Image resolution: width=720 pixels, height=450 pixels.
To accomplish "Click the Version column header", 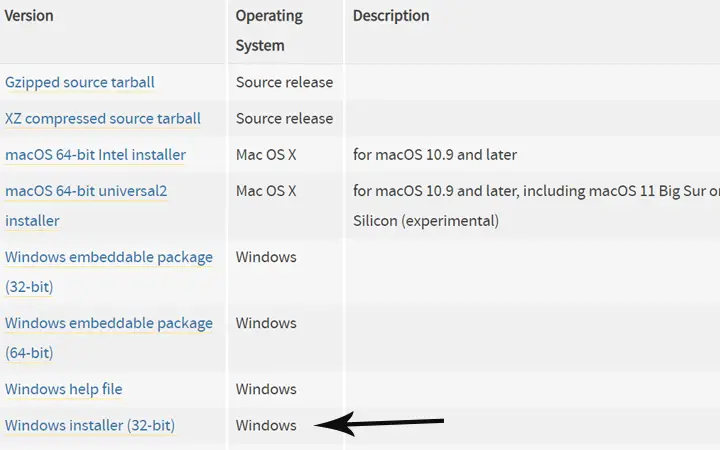I will pyautogui.click(x=29, y=16).
